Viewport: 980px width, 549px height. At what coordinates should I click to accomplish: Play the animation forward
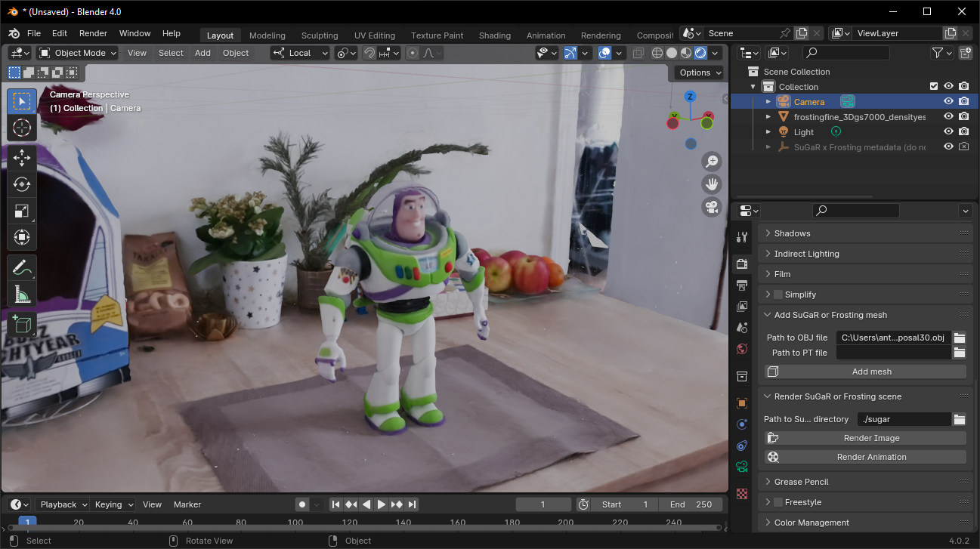pyautogui.click(x=382, y=504)
